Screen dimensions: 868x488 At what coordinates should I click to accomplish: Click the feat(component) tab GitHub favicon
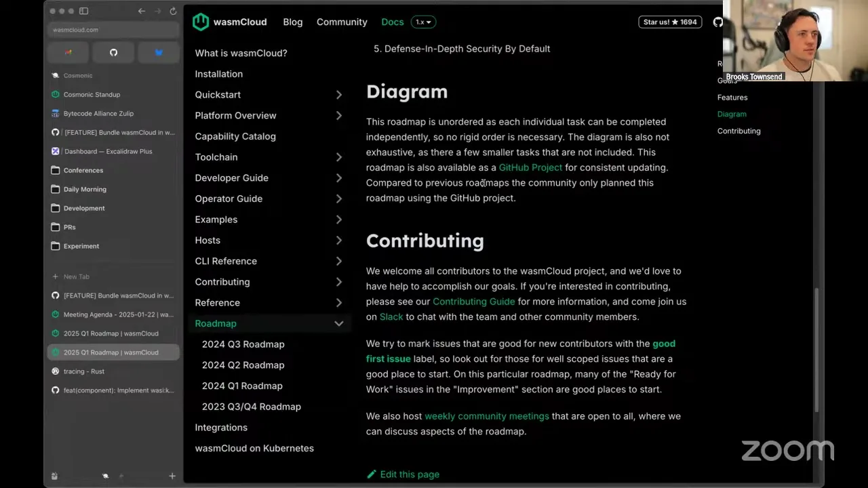point(56,390)
